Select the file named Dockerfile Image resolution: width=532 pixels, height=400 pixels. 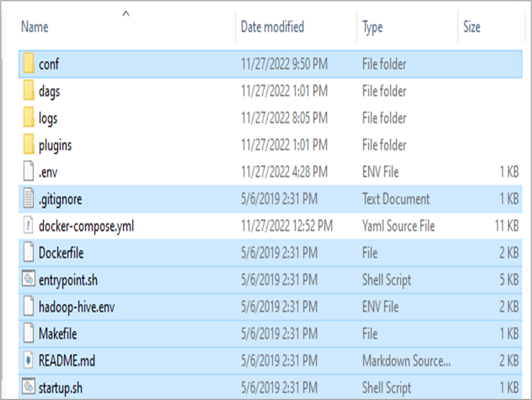tap(61, 253)
